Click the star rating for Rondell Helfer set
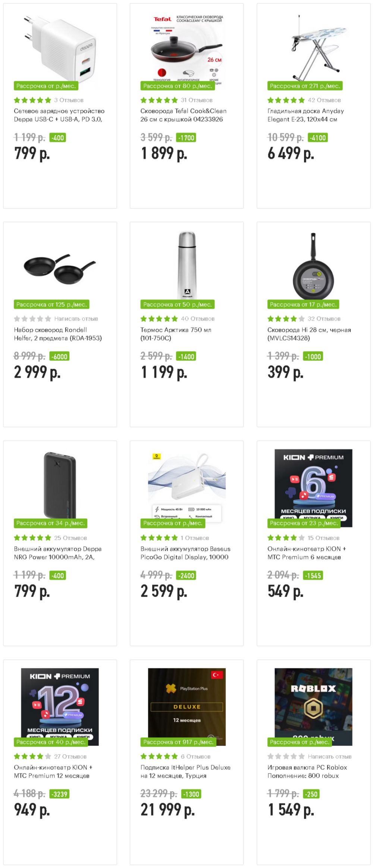Image resolution: width=373 pixels, height=868 pixels. [x=32, y=319]
